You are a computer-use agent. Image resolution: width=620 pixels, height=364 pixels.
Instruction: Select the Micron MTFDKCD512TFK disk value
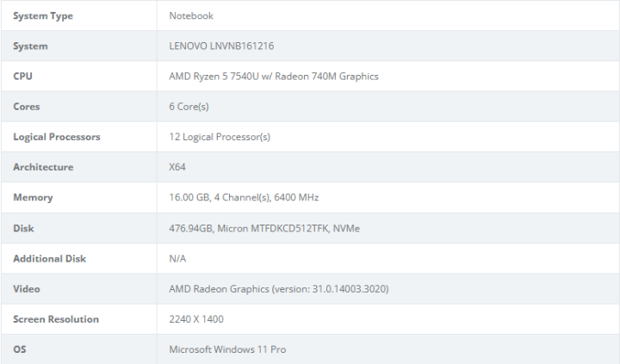pyautogui.click(x=273, y=228)
